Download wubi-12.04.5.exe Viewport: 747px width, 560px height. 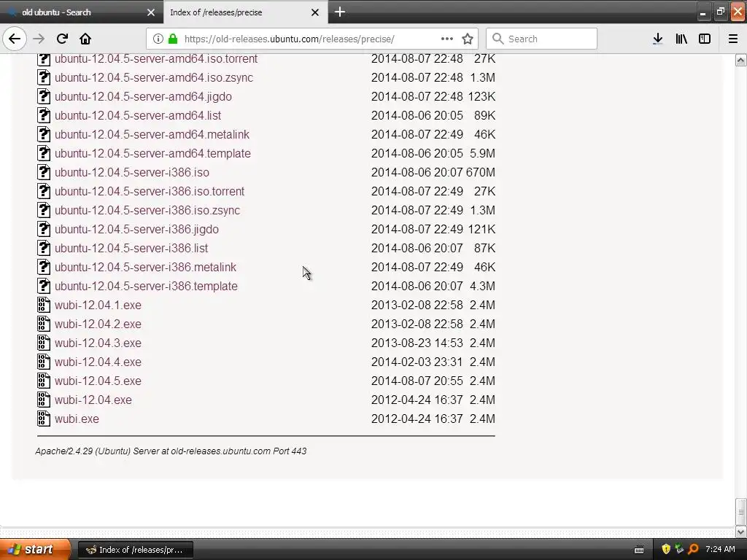(98, 381)
